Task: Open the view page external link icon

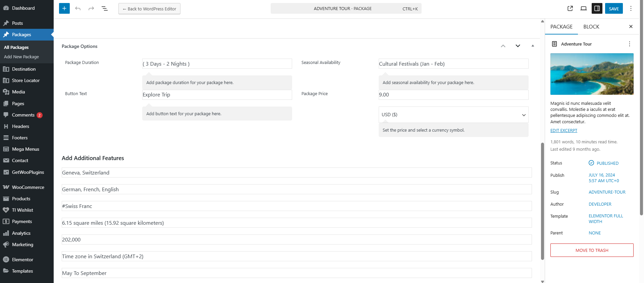Action: (570, 8)
